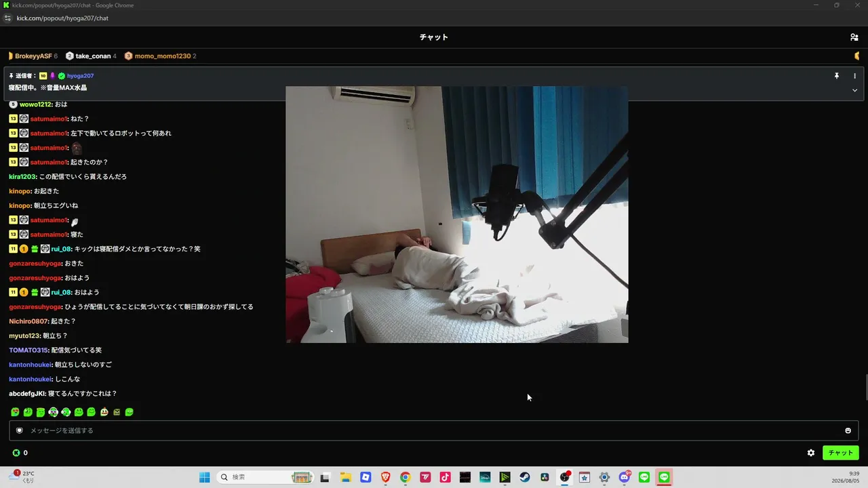Click the taskbar search box
This screenshot has width=868, height=488.
(265, 477)
